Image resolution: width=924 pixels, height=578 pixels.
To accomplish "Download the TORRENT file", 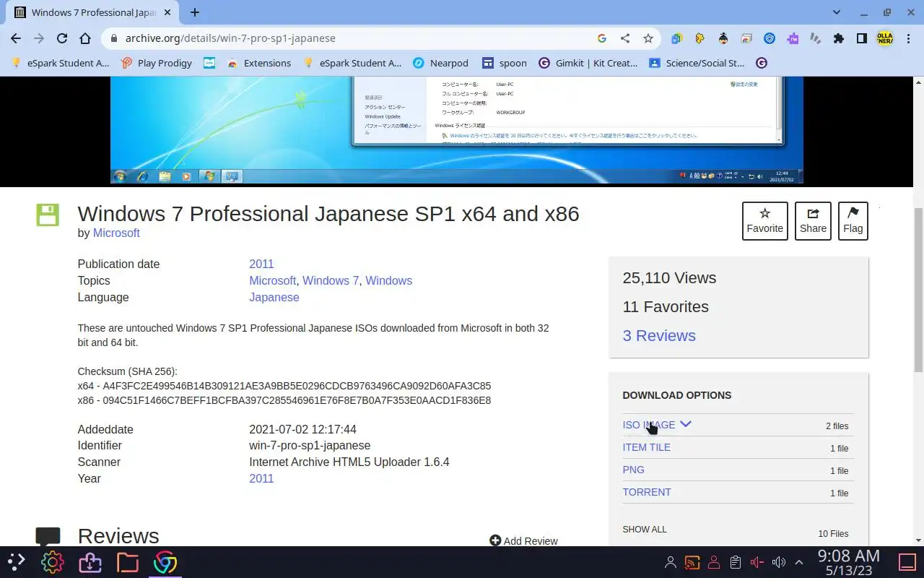I will point(647,492).
